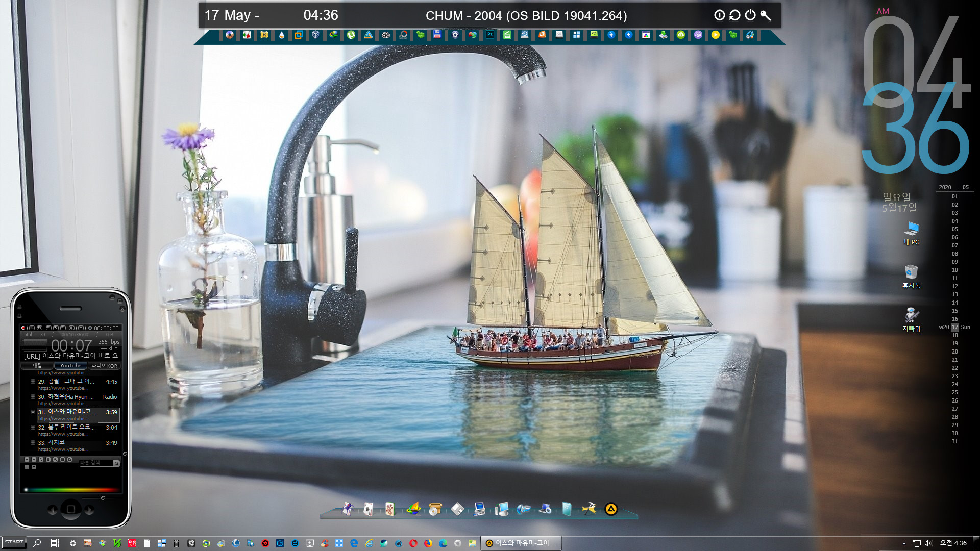Expand hidden system tray icons arrow
Image resolution: width=980 pixels, height=551 pixels.
click(904, 543)
